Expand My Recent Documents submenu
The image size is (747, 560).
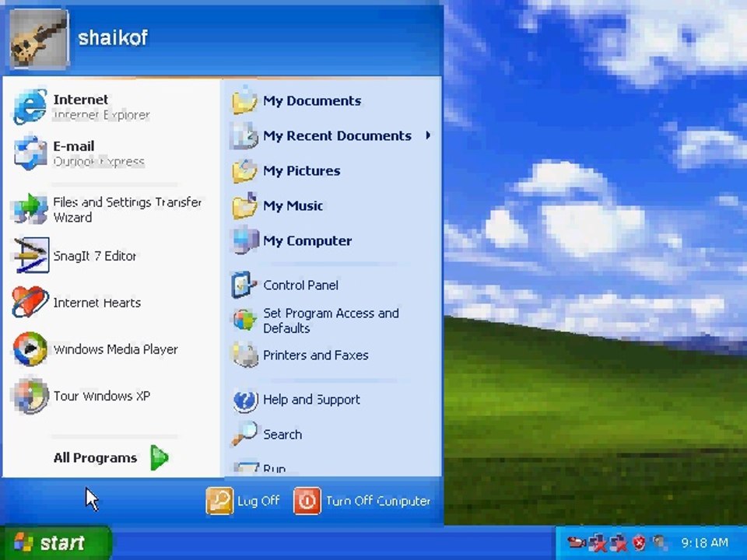[x=332, y=135]
